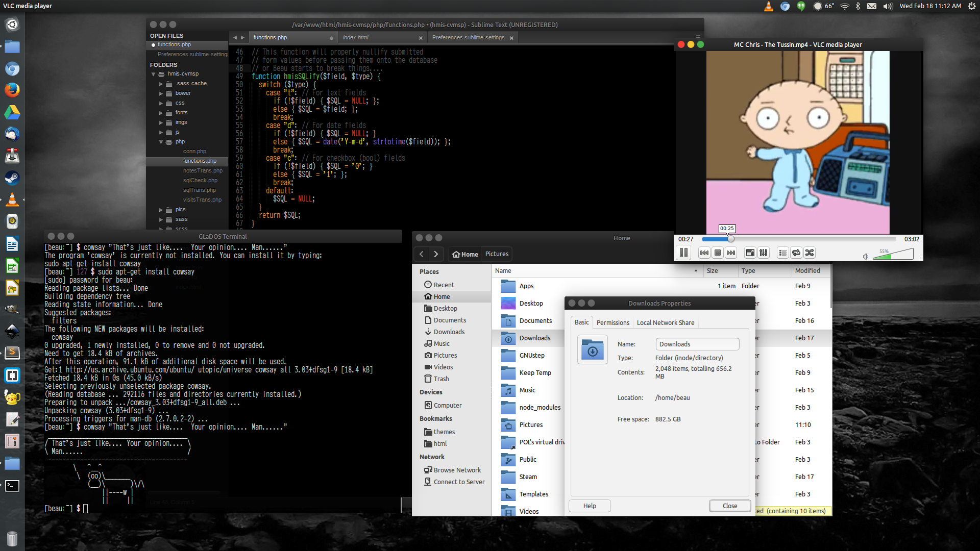Click Home path button in file manager

465,254
